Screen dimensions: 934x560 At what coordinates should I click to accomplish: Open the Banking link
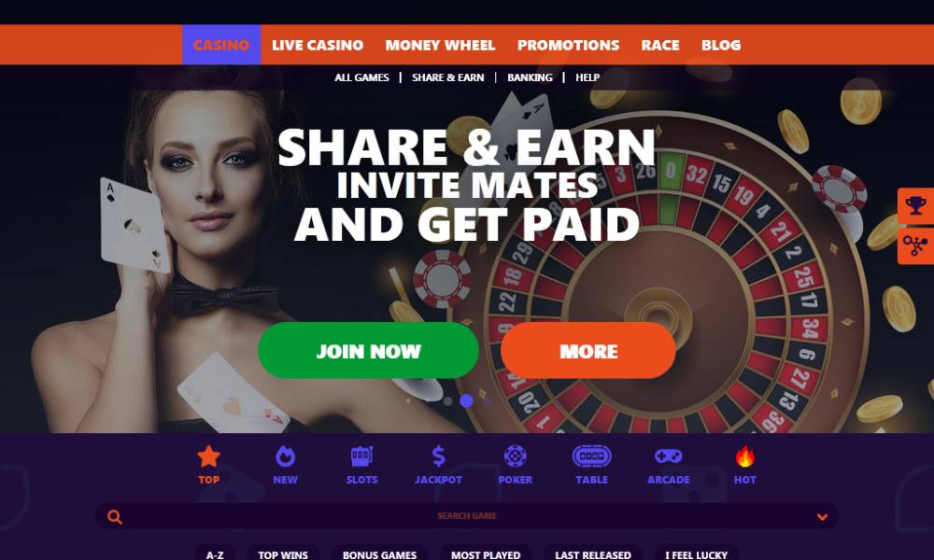tap(530, 77)
